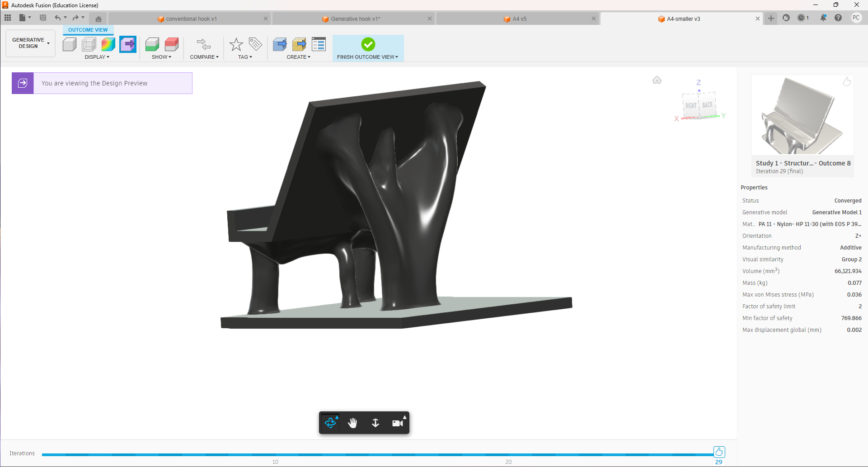This screenshot has width=868, height=467.
Task: Select the wireframe model display icon
Action: point(89,44)
